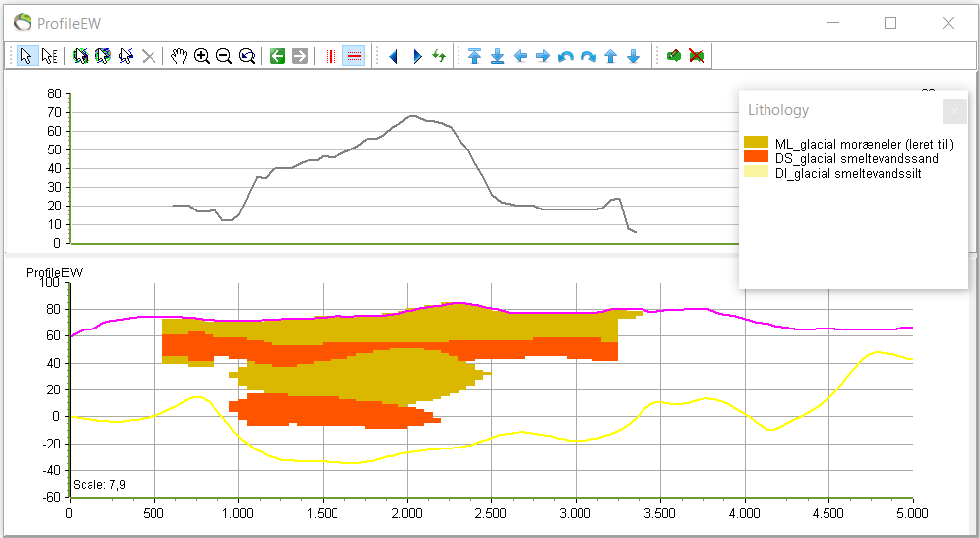Click the gray delete X icon

point(149,56)
